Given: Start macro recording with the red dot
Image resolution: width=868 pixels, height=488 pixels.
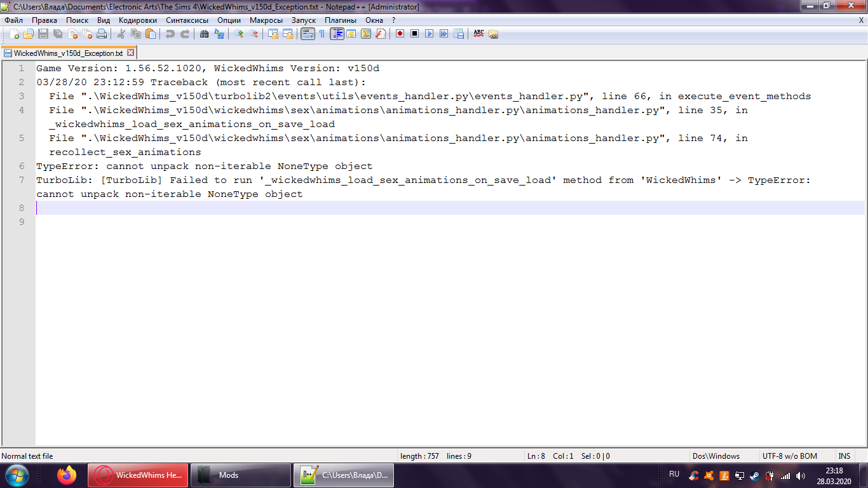Looking at the screenshot, I should click(400, 34).
